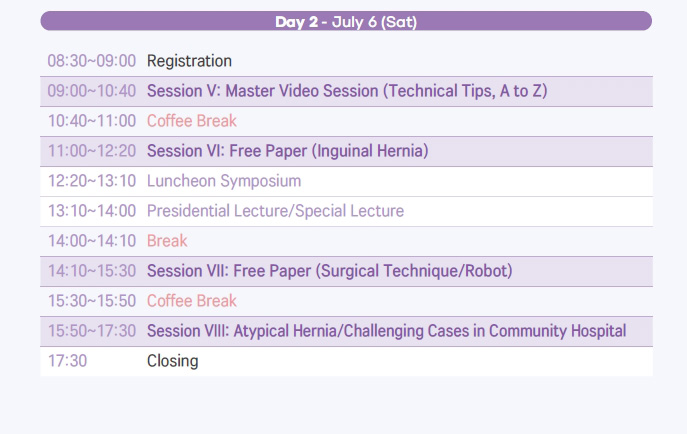Click the 09:00~10:40 time label
The width and height of the screenshot is (687, 434).
(92, 91)
